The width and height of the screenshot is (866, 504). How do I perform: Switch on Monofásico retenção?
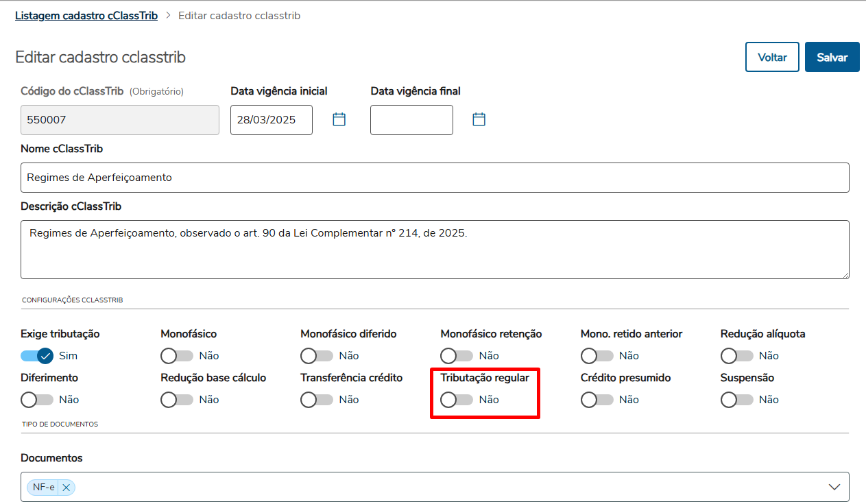457,356
